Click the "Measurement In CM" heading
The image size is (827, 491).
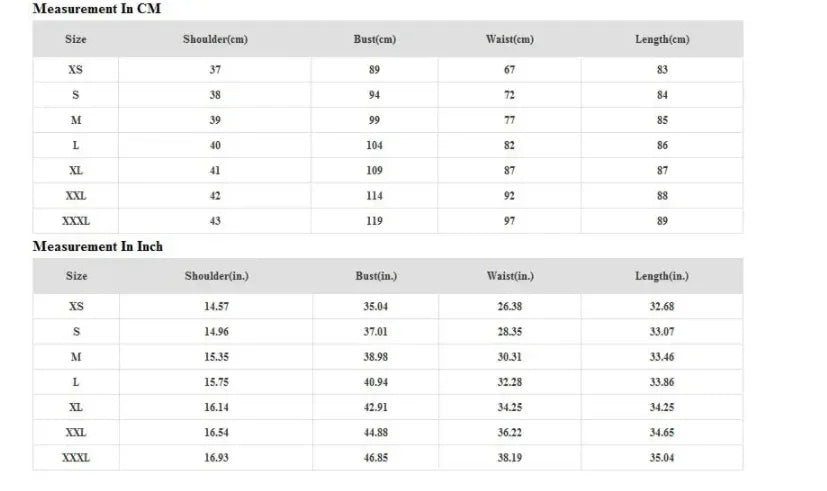(96, 9)
